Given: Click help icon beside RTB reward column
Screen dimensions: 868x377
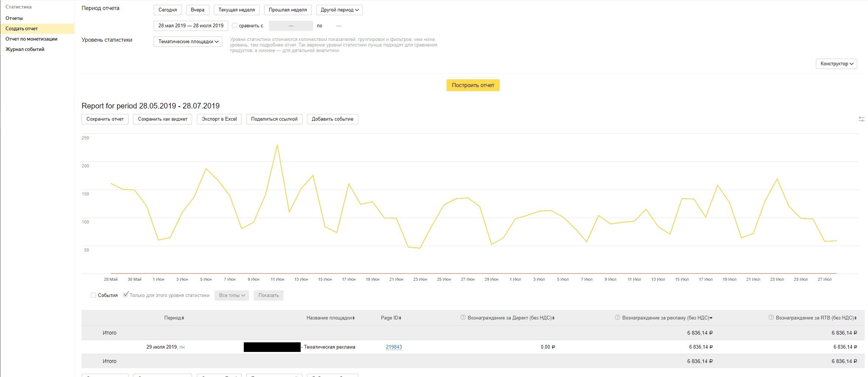Looking at the screenshot, I should click(771, 318).
